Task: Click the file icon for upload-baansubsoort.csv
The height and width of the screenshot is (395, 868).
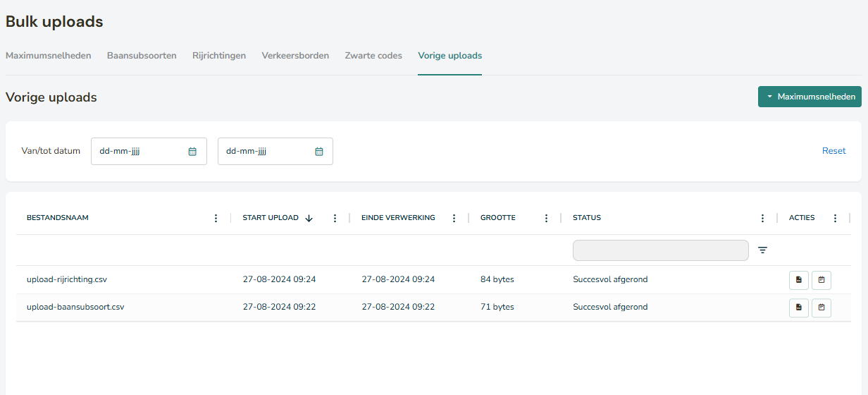Action: (798, 308)
